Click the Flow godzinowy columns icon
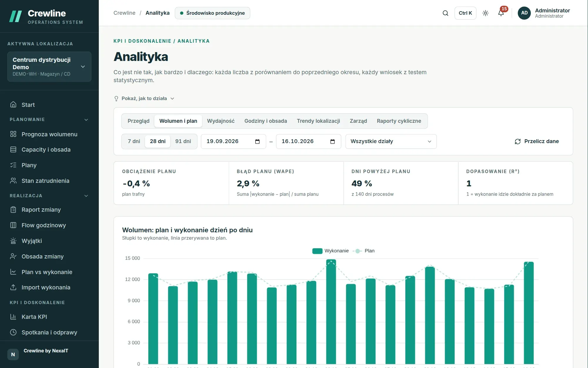The height and width of the screenshot is (368, 588). tap(13, 225)
